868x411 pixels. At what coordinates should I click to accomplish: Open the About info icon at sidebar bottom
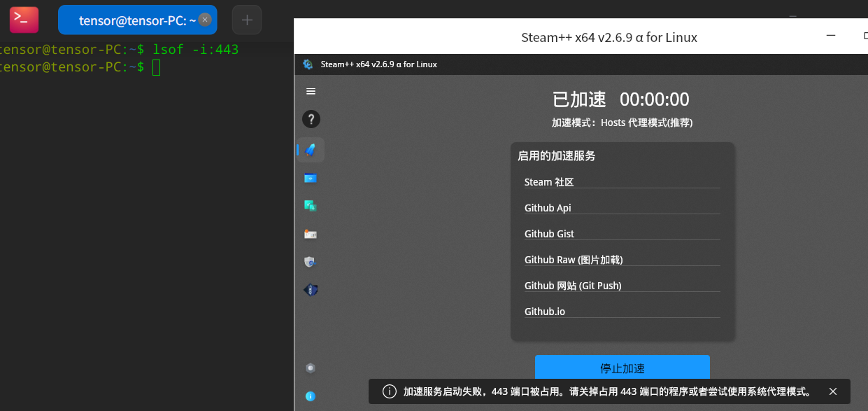pyautogui.click(x=311, y=396)
